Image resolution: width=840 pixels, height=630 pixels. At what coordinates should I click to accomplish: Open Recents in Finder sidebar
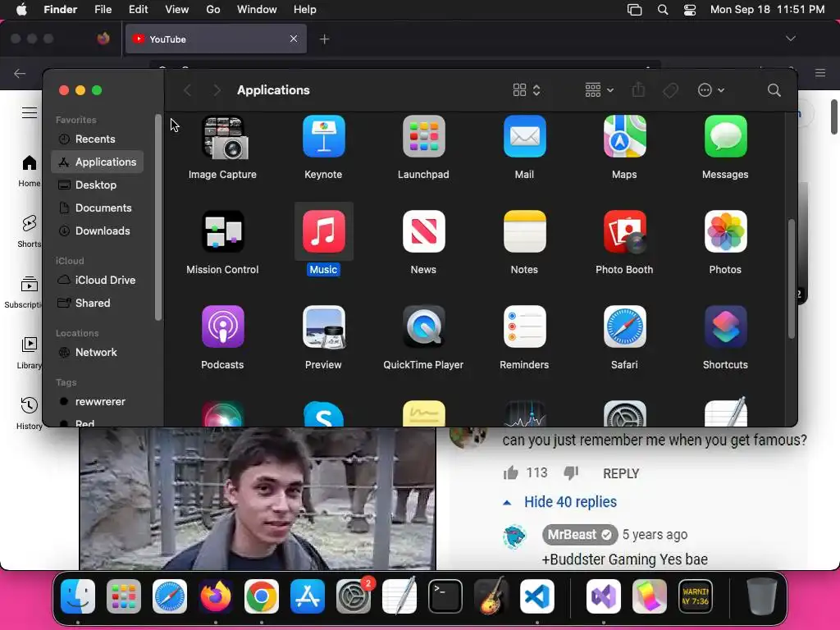pyautogui.click(x=97, y=139)
